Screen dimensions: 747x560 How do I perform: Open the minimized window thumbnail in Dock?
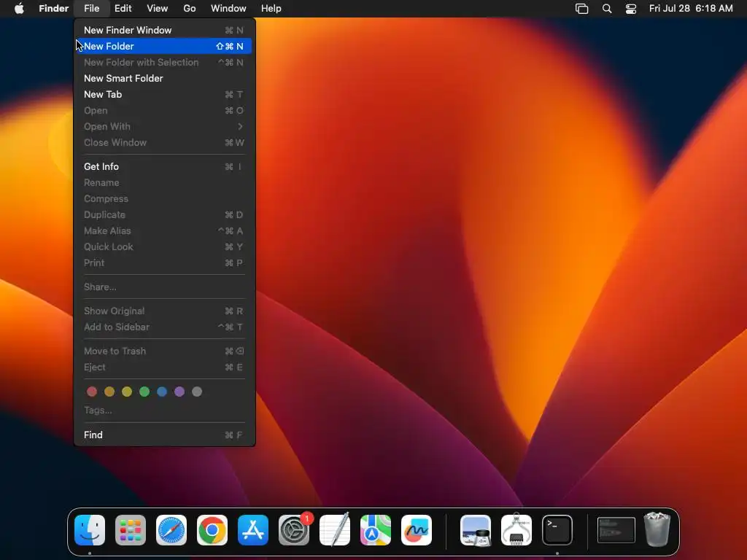[x=616, y=530]
